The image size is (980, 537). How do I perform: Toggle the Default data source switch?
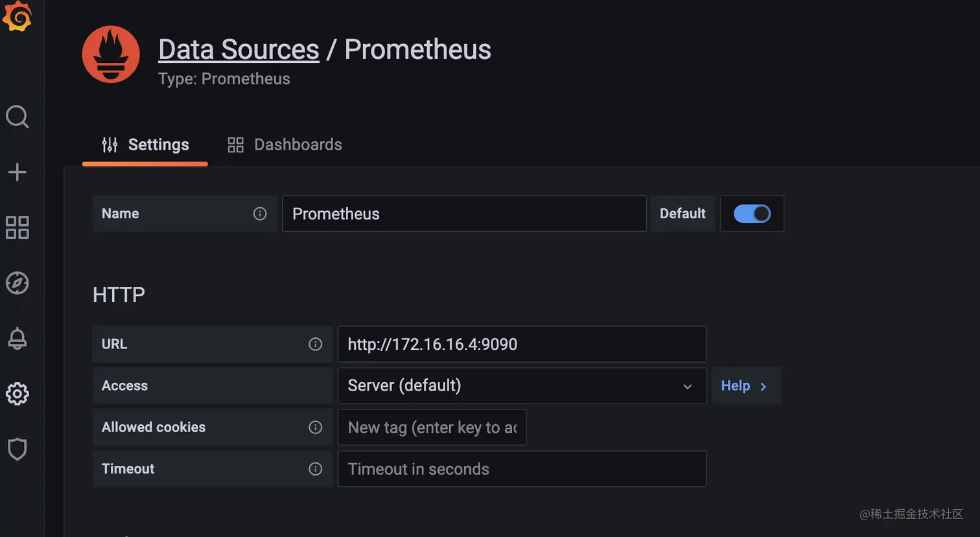752,214
